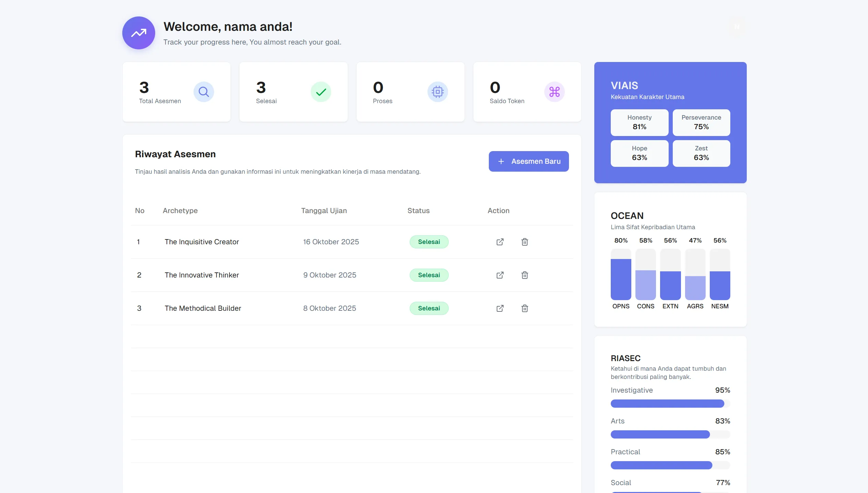Open The Methodical Builder result link icon
Screen dimensions: 868x493
coord(500,308)
